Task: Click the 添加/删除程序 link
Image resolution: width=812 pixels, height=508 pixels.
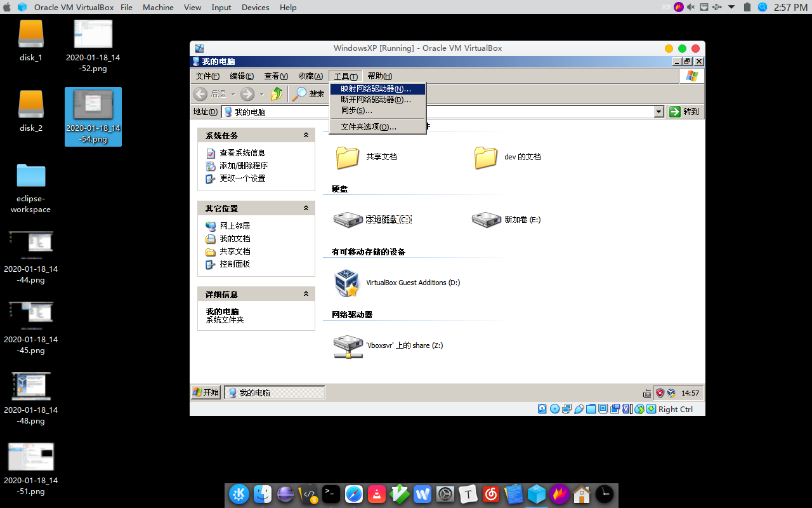Action: pyautogui.click(x=244, y=166)
